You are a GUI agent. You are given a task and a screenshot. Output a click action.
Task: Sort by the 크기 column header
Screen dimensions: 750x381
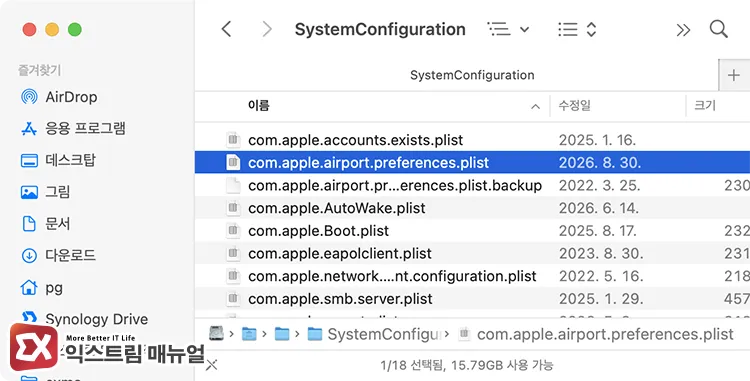point(705,105)
